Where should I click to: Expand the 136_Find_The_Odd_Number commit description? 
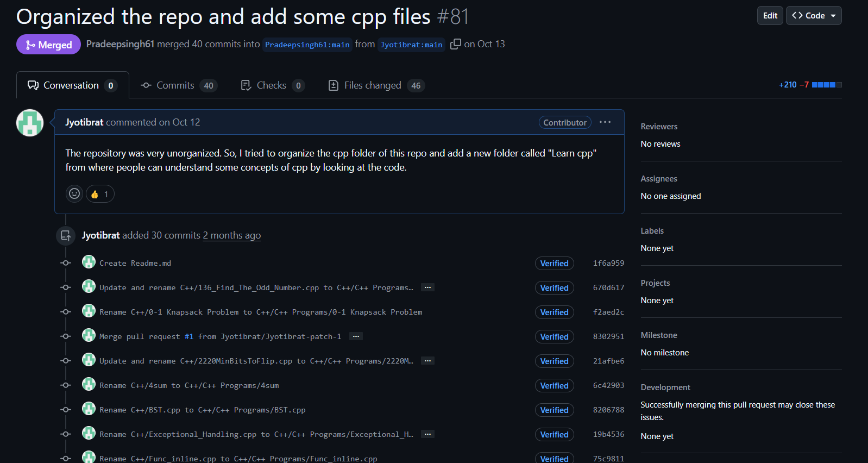pyautogui.click(x=427, y=287)
